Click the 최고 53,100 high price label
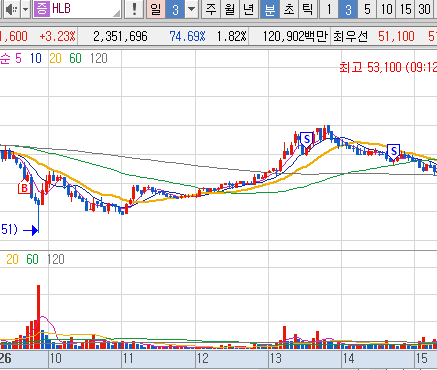437x370 pixels. (388, 67)
